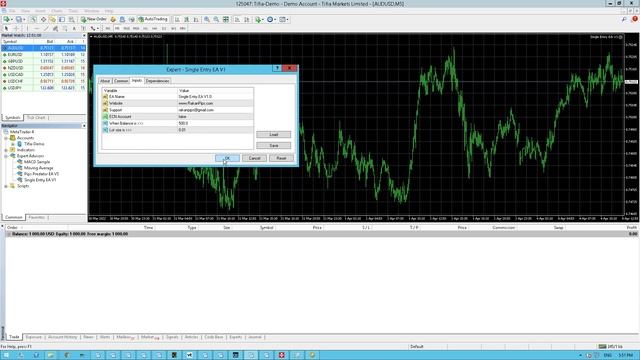Edit the ECN Account value false
This screenshot has height=360, width=640.
pos(215,117)
